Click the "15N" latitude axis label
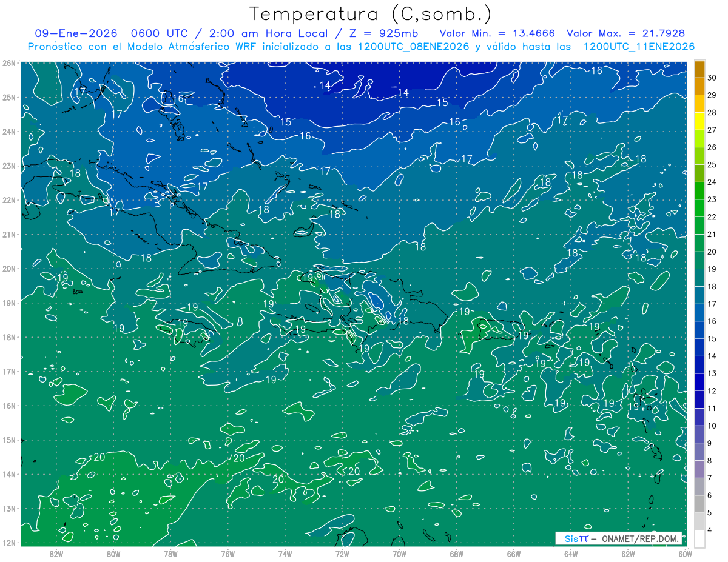This screenshot has width=728, height=562. tap(9, 440)
